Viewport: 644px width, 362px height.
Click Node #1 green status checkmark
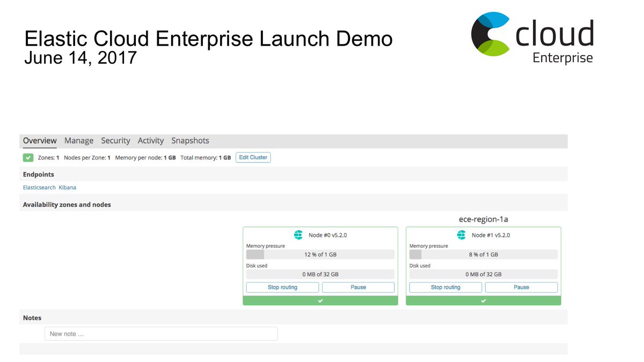(484, 301)
